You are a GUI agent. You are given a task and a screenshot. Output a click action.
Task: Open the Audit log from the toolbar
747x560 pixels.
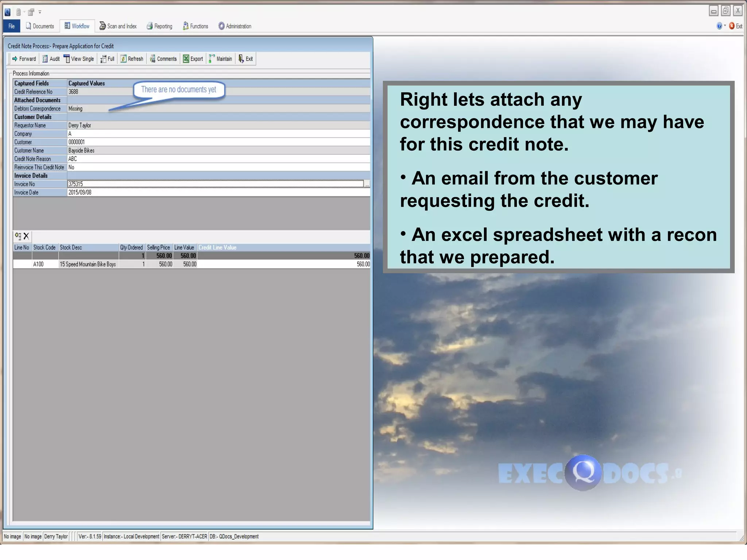pyautogui.click(x=51, y=59)
